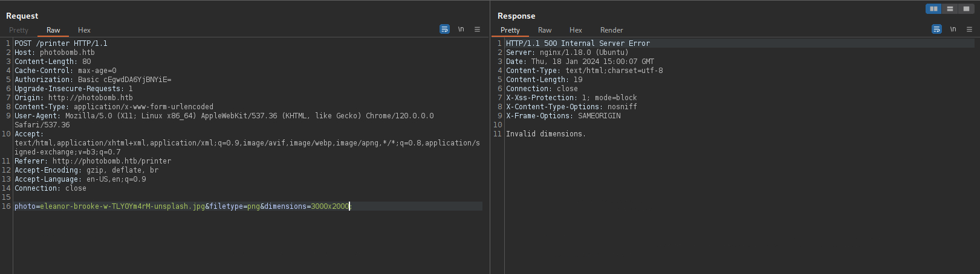Click the request Content-Type urlencoded header
The image size is (980, 274).
(x=114, y=107)
